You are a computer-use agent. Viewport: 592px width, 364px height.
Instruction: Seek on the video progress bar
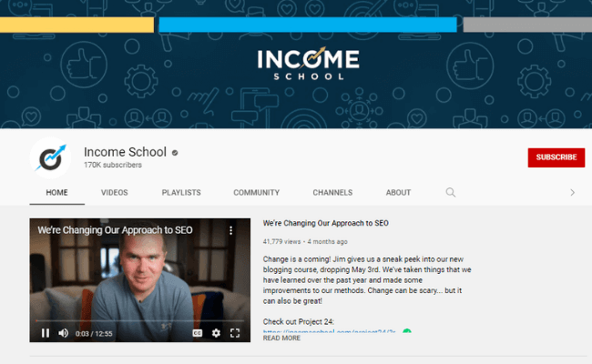[140, 320]
